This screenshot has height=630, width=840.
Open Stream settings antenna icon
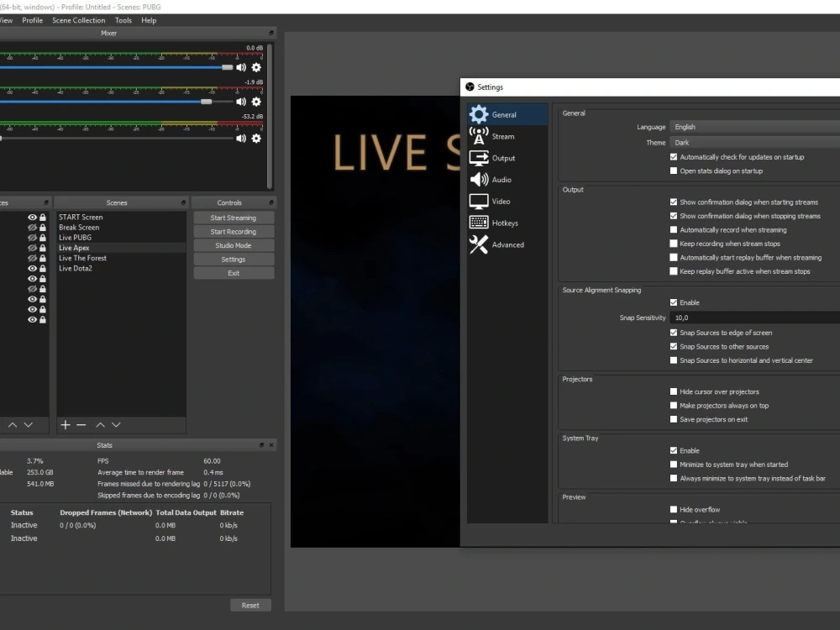click(479, 136)
